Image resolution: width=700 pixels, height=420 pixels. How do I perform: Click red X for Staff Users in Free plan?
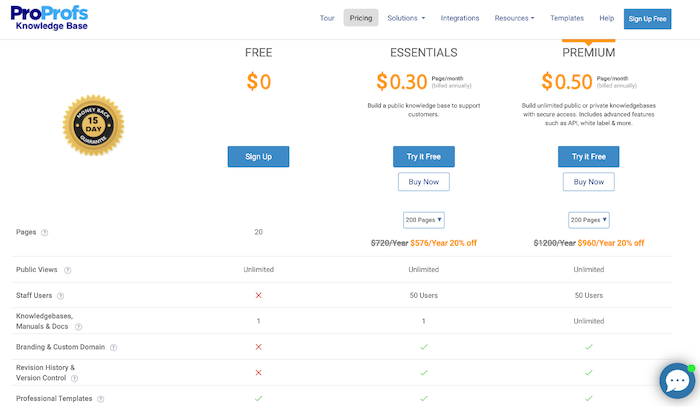pos(258,295)
